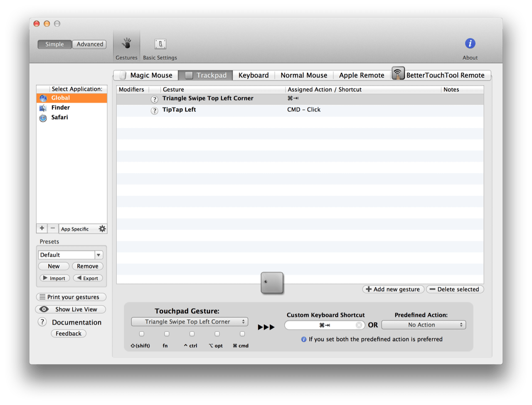Open the Apple Remote tab
Screen dimensions: 532x405
[362, 75]
